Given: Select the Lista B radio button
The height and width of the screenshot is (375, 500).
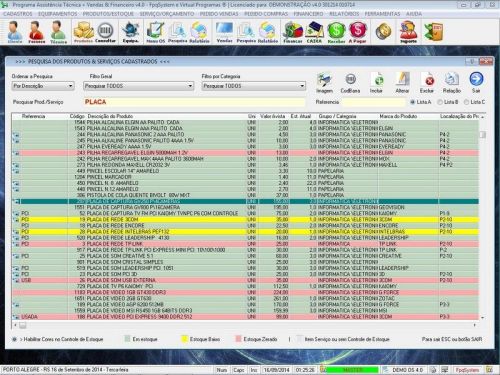Looking at the screenshot, I should pos(440,102).
